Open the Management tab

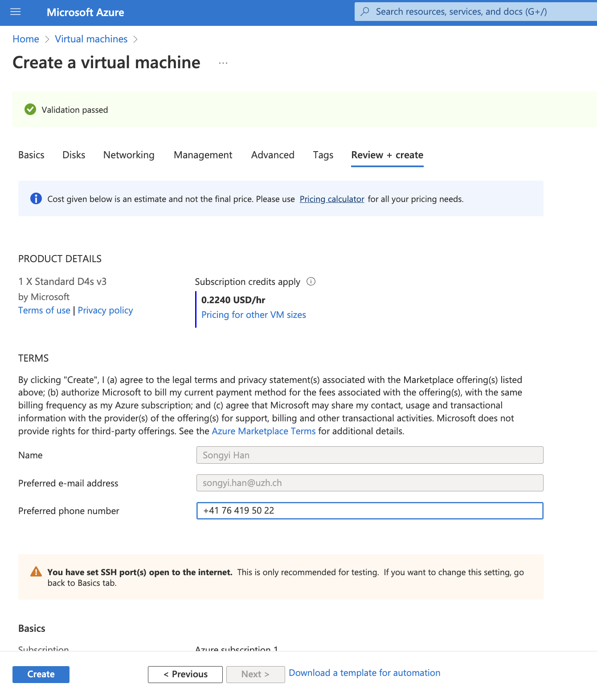coord(203,155)
